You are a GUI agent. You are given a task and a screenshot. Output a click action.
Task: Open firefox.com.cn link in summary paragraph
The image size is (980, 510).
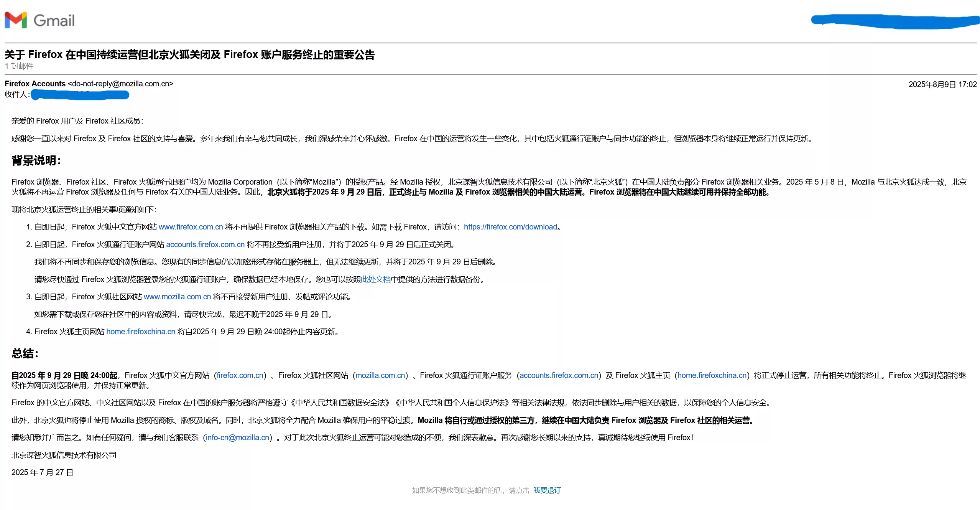[240, 375]
